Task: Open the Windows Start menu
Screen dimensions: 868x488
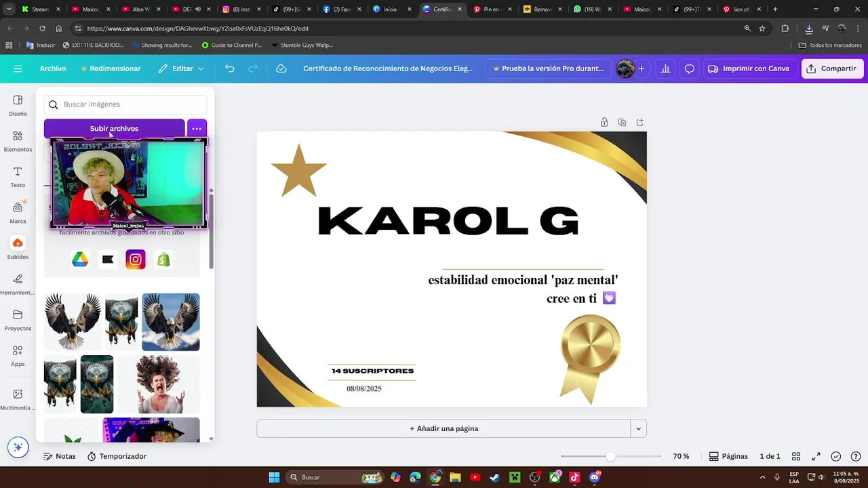Action: [x=274, y=477]
